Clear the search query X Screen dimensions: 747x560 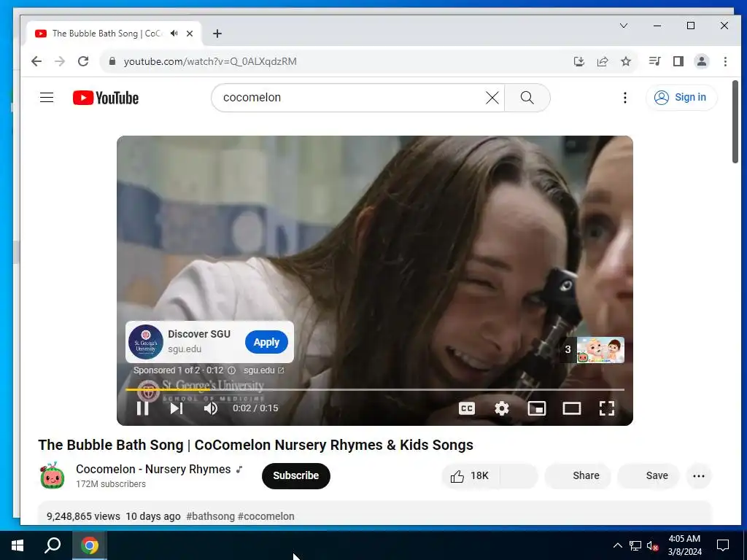[492, 98]
